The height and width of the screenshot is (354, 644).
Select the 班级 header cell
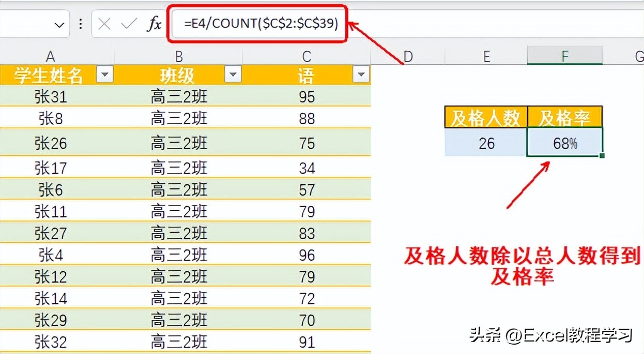coord(178,76)
